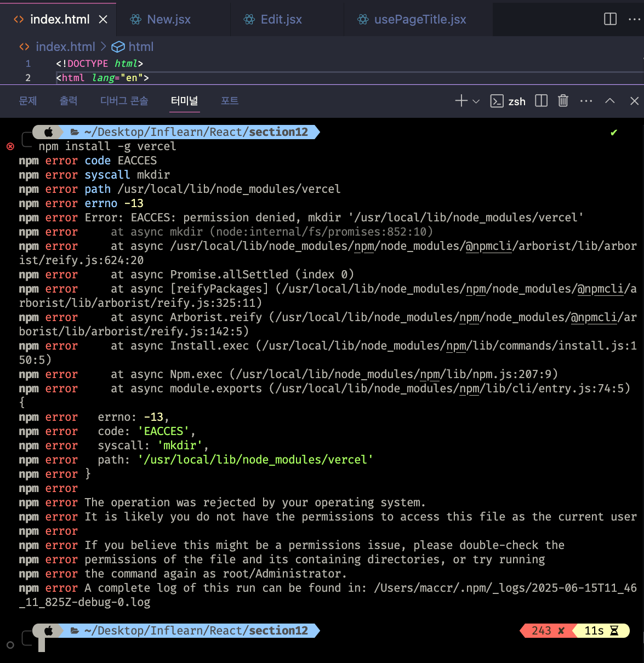
Task: Close the index.html tab
Action: (x=103, y=19)
